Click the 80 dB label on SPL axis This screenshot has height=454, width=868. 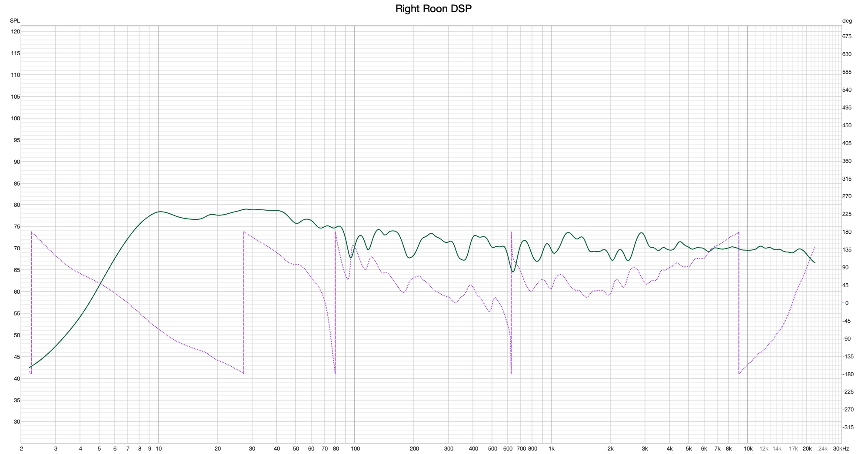(x=17, y=205)
